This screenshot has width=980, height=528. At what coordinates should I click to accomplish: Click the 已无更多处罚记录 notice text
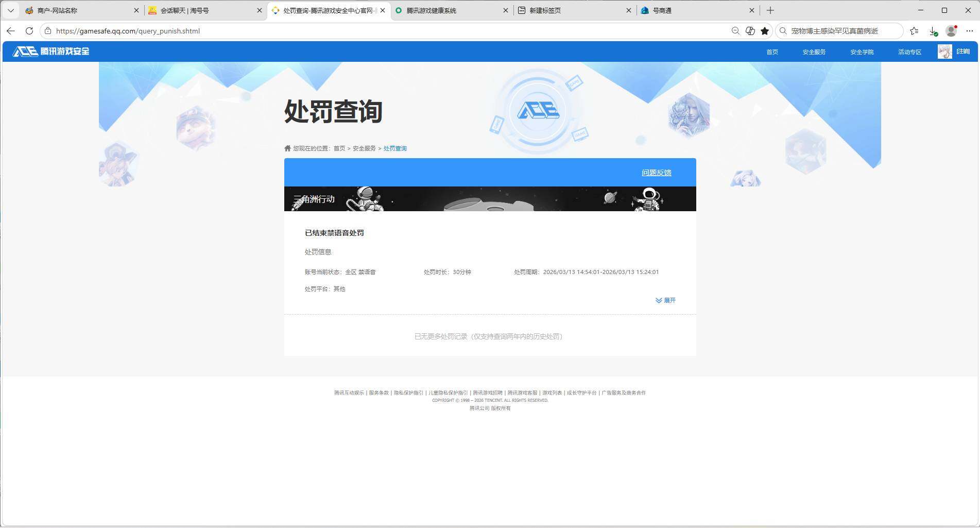pyautogui.click(x=490, y=336)
